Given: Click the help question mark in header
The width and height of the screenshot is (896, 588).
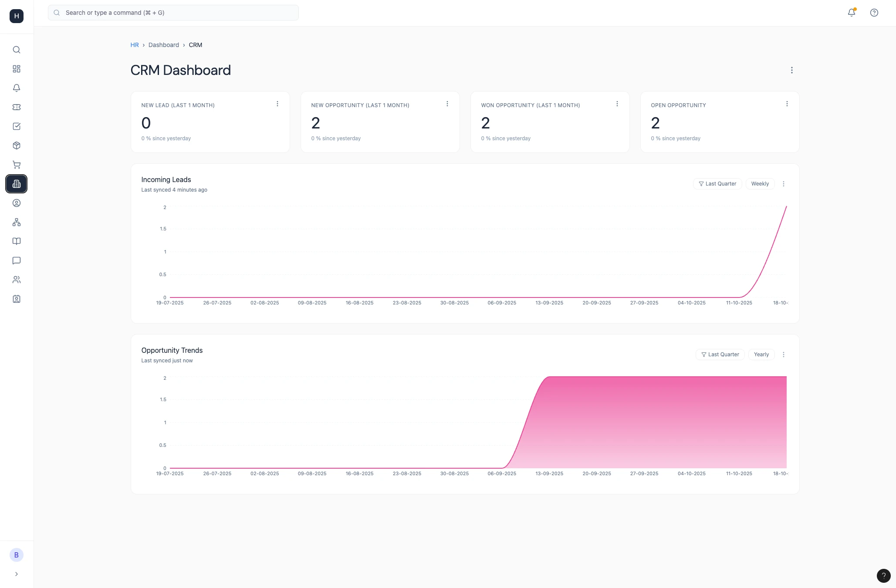Looking at the screenshot, I should point(874,13).
